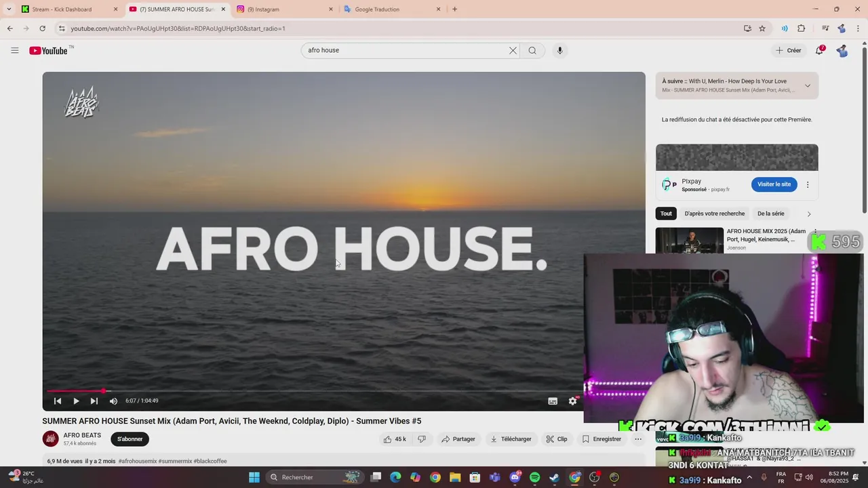
Task: Open player settings gear
Action: (572, 401)
